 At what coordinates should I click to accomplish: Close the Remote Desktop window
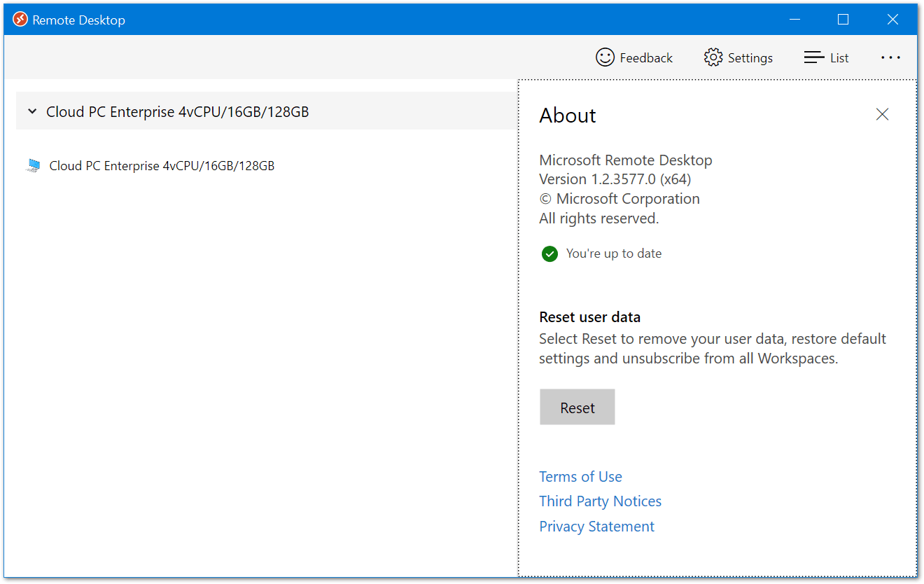coord(892,20)
